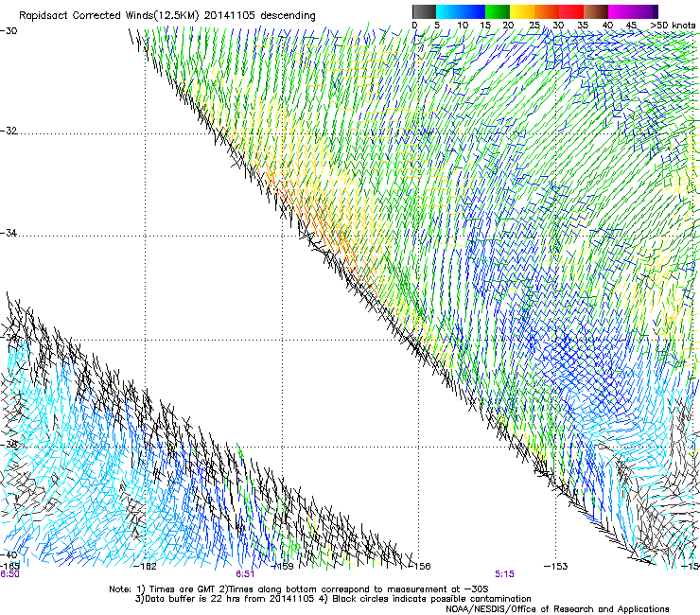Click the '-34' latitude axis label

9,233
